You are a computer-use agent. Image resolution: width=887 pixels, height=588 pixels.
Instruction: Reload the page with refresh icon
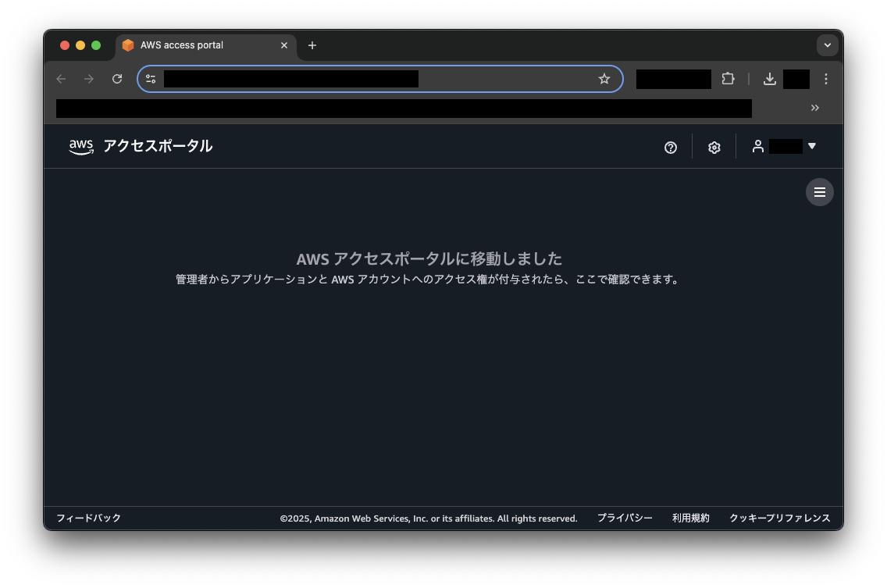pos(117,79)
